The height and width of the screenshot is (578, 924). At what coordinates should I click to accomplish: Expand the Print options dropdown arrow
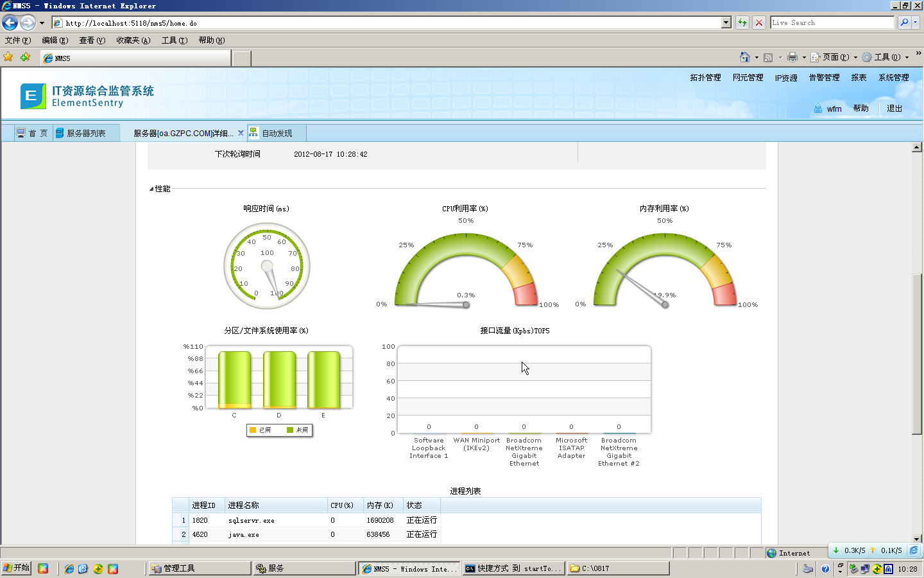[804, 57]
